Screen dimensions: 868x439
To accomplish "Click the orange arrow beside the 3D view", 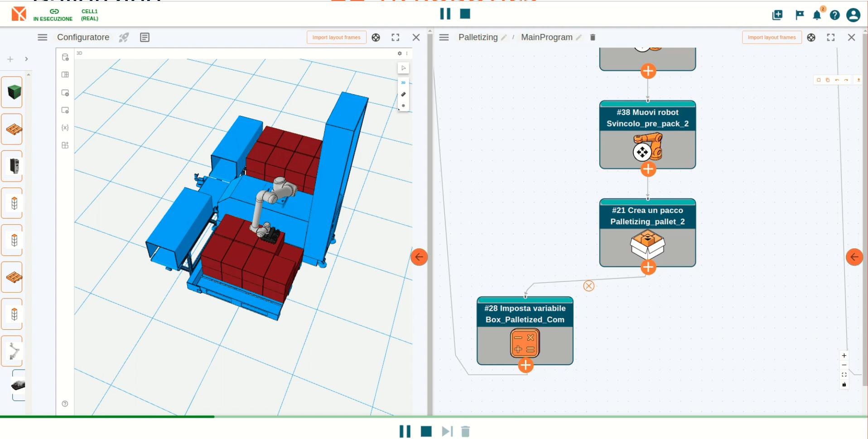I will [x=419, y=257].
